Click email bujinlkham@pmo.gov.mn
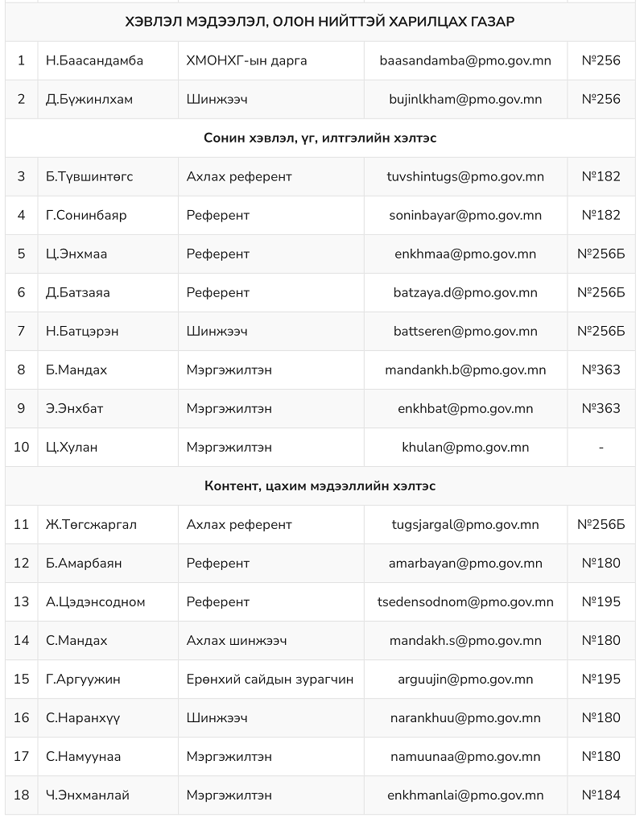The height and width of the screenshot is (818, 644). point(465,99)
